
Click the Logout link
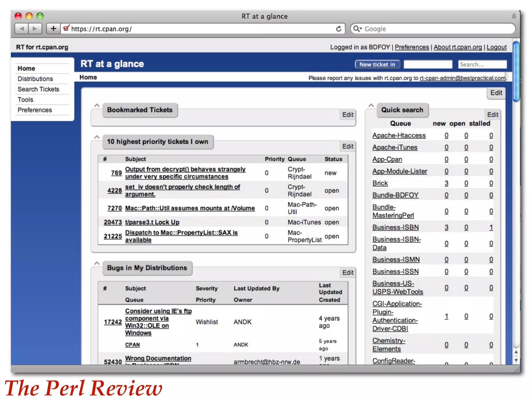[496, 47]
